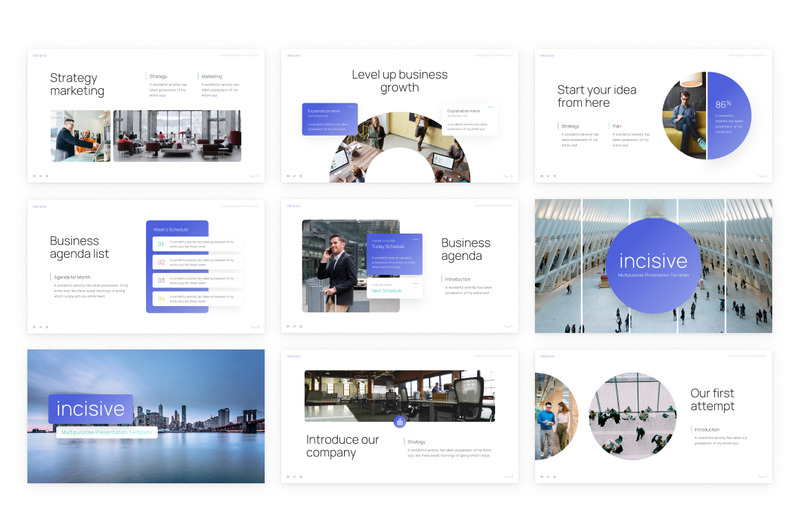
Task: Open the Our first attempt slide
Action: (x=653, y=416)
